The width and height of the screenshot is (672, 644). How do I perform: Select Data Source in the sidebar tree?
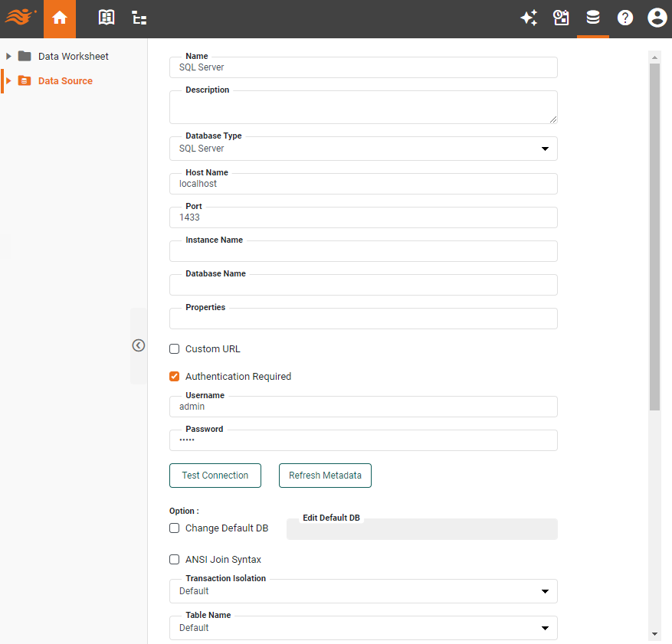(x=65, y=80)
